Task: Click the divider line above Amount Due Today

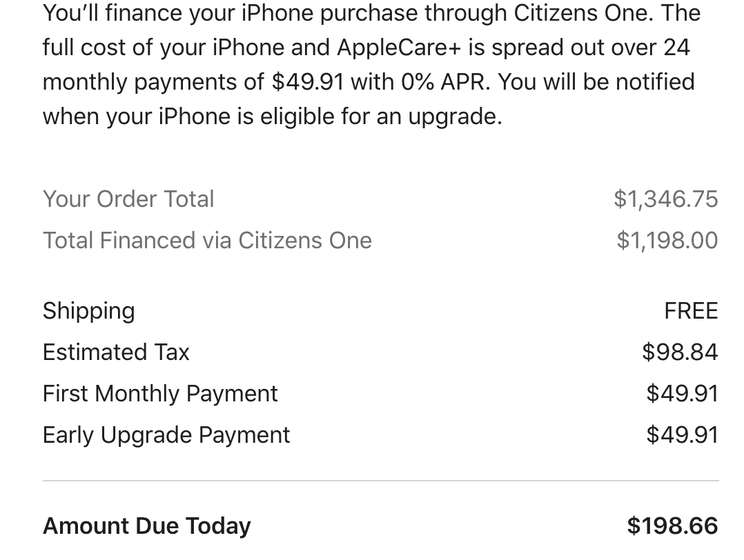Action: [380, 481]
